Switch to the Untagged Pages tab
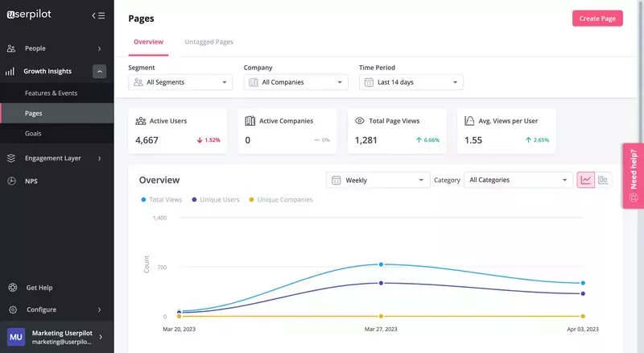This screenshot has height=353, width=644. point(208,42)
